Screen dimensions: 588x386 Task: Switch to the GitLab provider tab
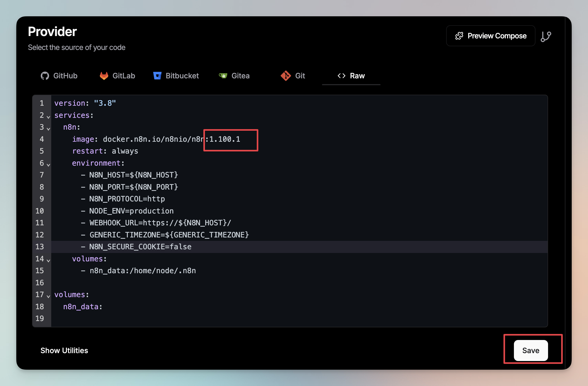click(x=117, y=76)
